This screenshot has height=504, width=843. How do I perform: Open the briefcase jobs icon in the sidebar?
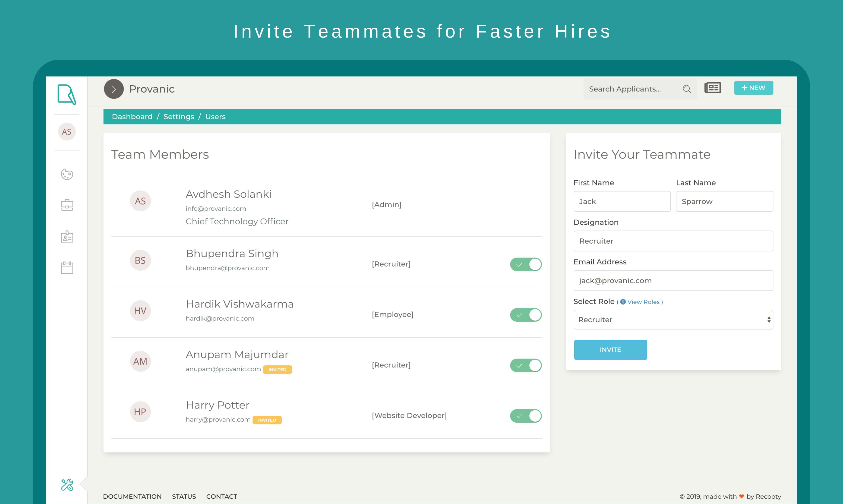pyautogui.click(x=67, y=205)
